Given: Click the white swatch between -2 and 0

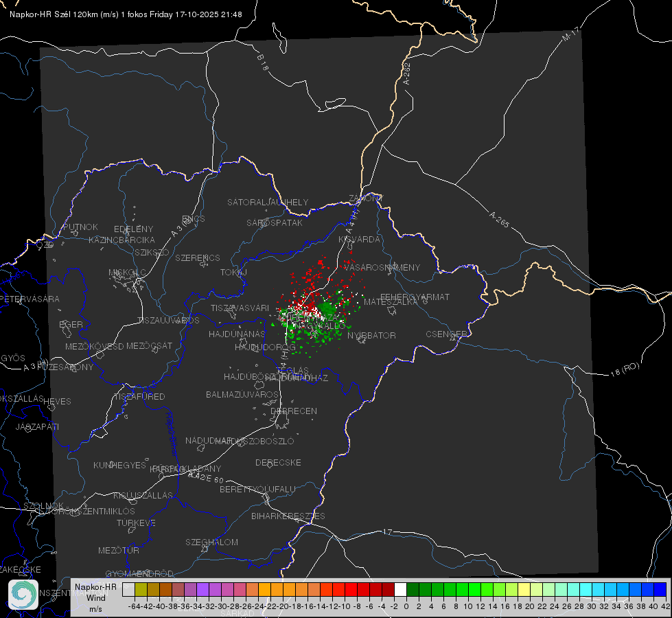Looking at the screenshot, I should pos(400,589).
